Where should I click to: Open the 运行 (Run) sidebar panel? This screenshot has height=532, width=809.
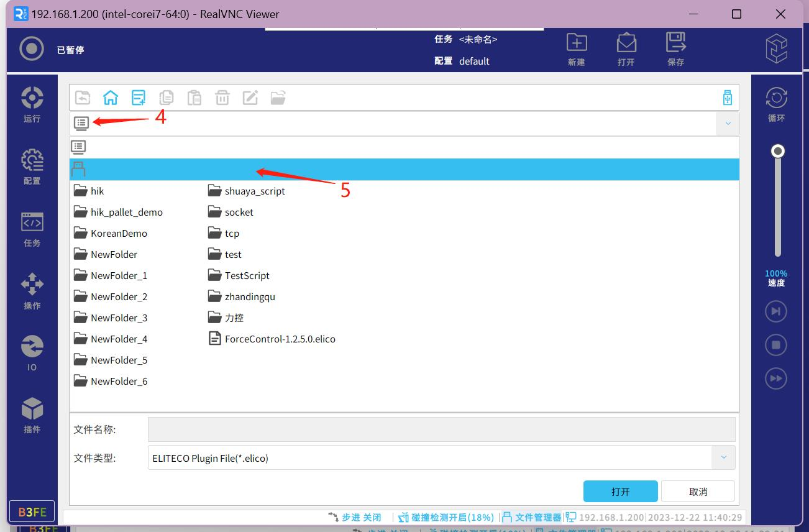tap(32, 104)
